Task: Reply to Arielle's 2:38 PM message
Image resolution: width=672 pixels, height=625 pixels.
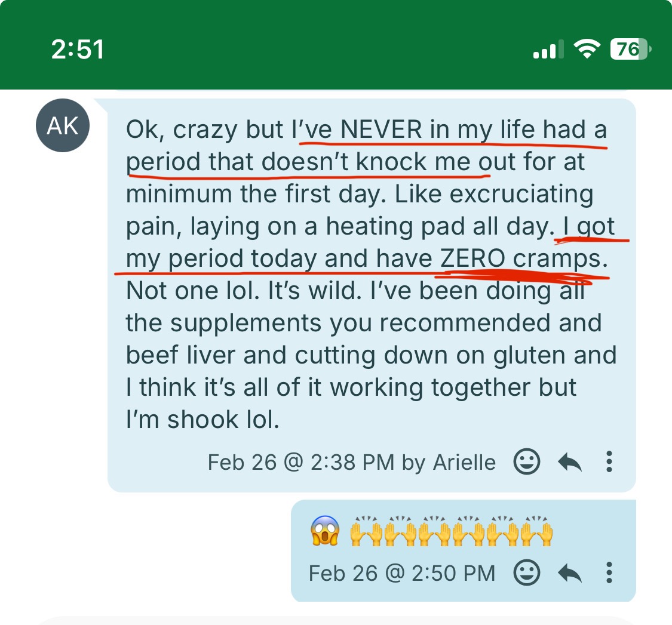Action: tap(569, 462)
